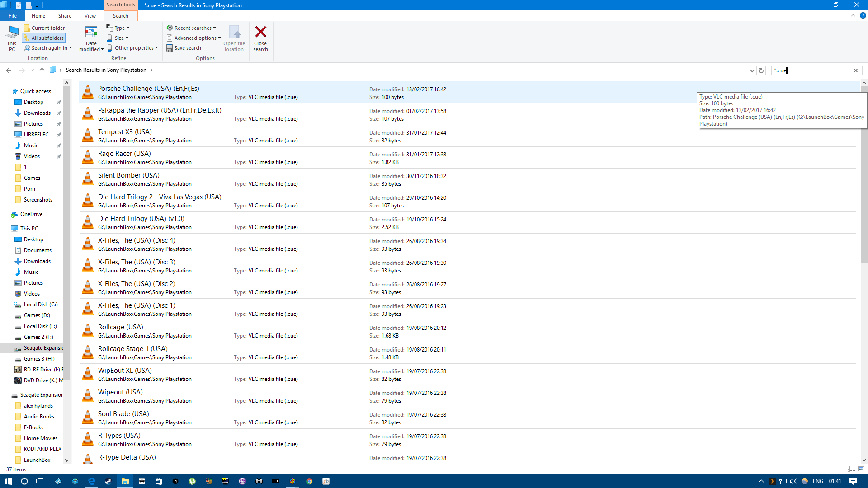
Task: Open Date modified filter dropdown
Action: tap(91, 38)
